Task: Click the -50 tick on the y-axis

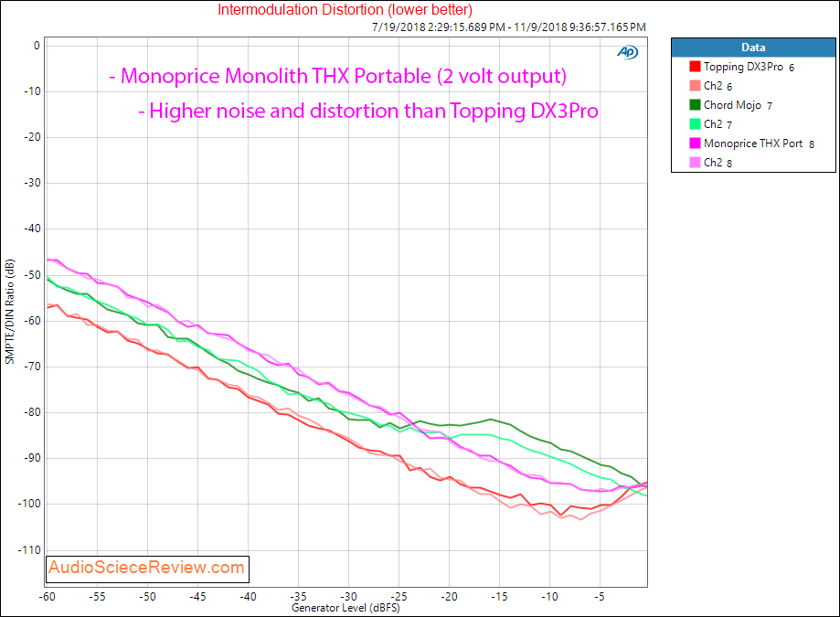Action: tap(32, 275)
